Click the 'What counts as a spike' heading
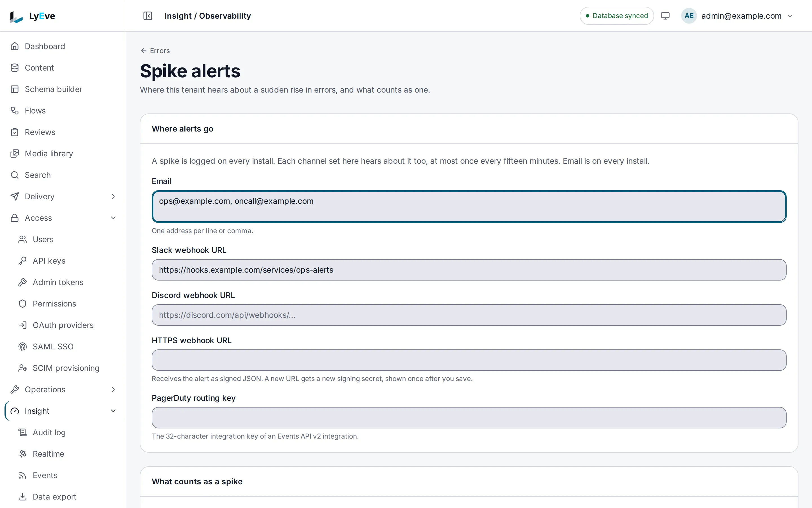The width and height of the screenshot is (812, 508). pyautogui.click(x=197, y=481)
